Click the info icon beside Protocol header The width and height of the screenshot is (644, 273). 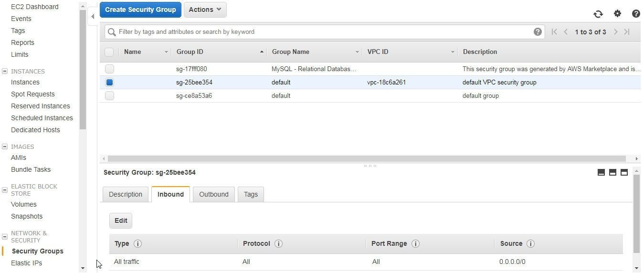[278, 243]
